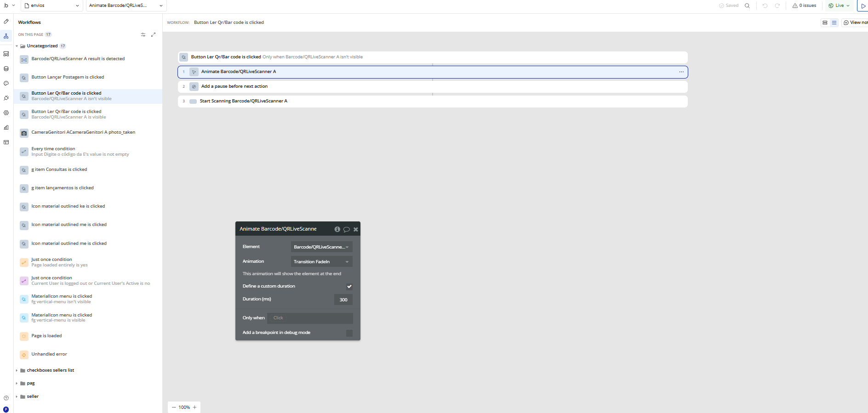Click the View notes button

click(855, 23)
